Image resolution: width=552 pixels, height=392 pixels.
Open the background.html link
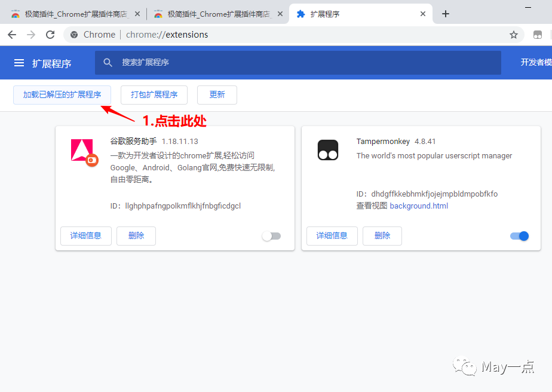419,206
